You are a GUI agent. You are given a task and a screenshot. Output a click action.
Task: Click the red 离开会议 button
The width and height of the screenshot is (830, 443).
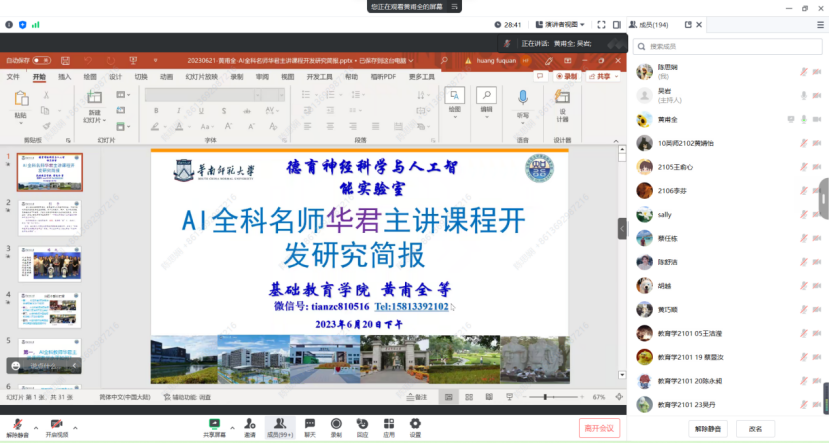600,427
